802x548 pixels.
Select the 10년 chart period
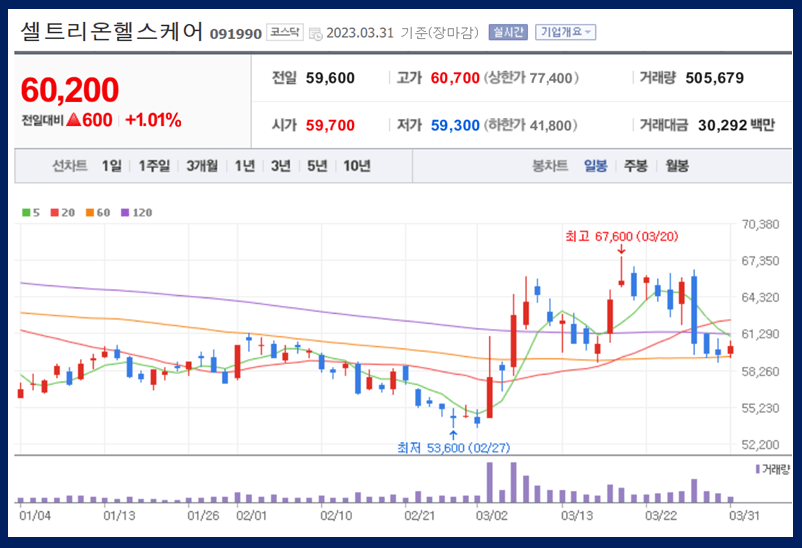tap(357, 166)
